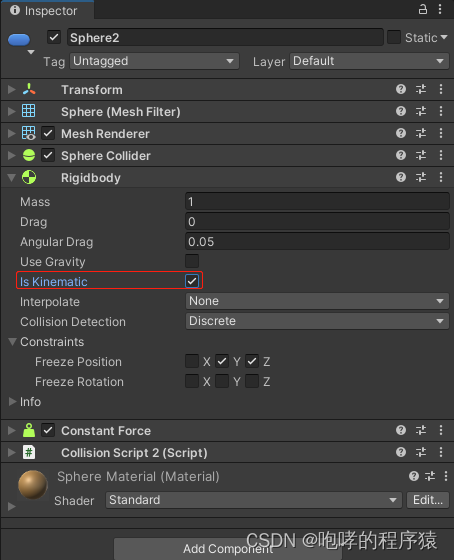Click the Inspector lock icon

pos(423,9)
